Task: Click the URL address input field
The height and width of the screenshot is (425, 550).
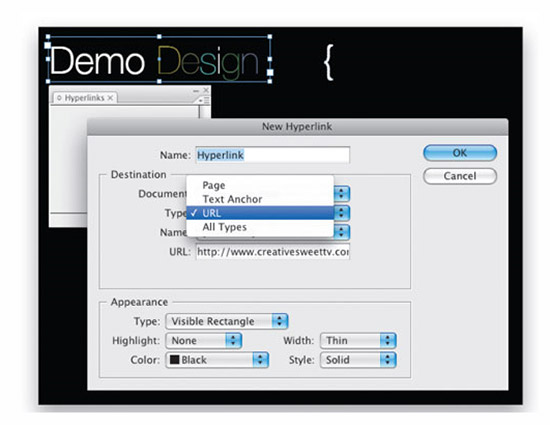Action: pos(273,252)
